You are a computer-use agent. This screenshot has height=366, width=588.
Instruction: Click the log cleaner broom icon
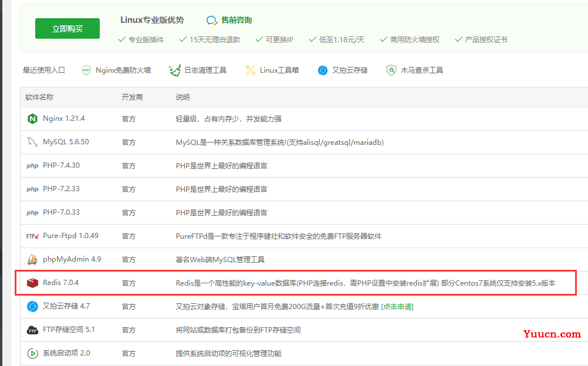point(174,70)
